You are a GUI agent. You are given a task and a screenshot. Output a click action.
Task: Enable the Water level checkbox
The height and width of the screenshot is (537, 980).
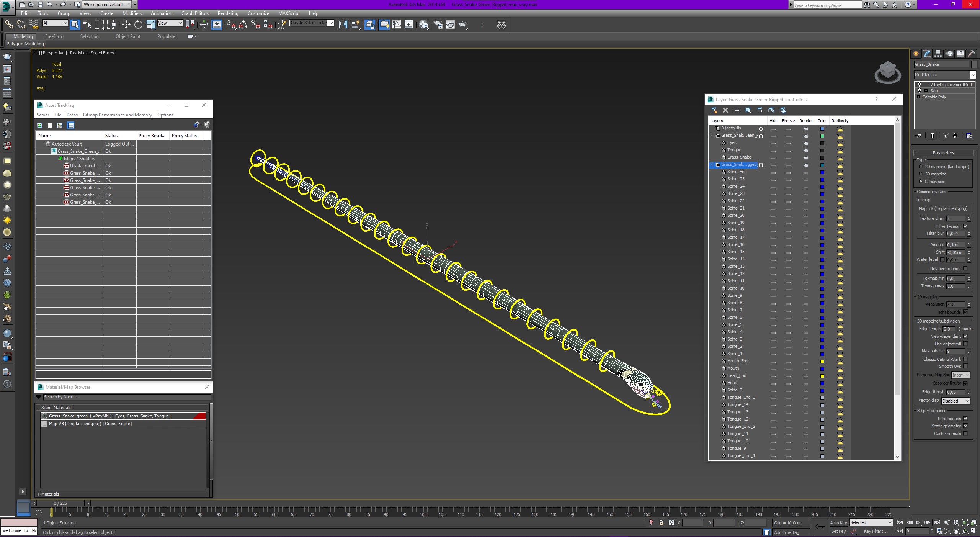(x=942, y=259)
